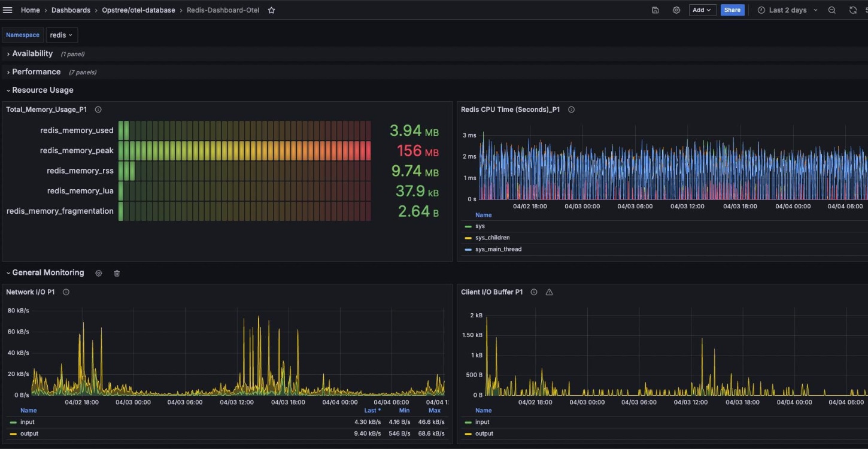
Task: Open dashboard settings gear icon
Action: (676, 10)
